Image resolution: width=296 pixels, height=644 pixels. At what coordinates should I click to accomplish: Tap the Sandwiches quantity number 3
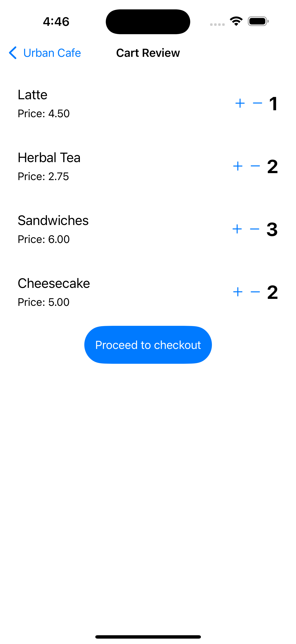[x=272, y=229]
